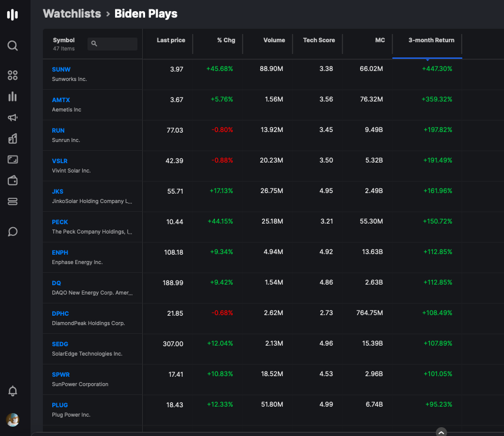
Task: Sort by MC column header
Action: click(380, 40)
